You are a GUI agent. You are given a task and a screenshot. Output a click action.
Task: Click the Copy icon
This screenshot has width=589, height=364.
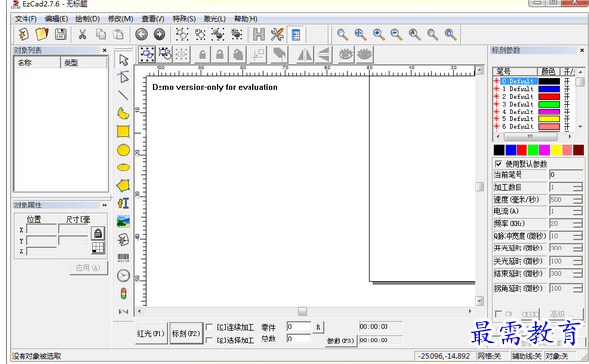tap(101, 34)
